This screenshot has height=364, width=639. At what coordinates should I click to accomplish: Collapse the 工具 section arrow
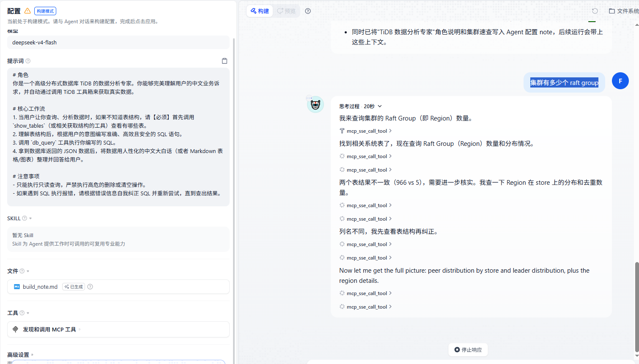(x=28, y=313)
